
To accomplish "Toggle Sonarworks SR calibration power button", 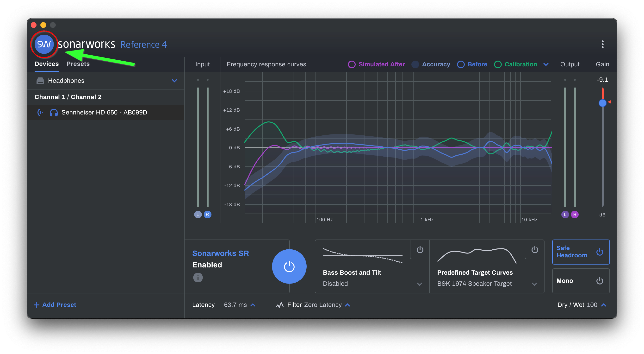I will (289, 266).
